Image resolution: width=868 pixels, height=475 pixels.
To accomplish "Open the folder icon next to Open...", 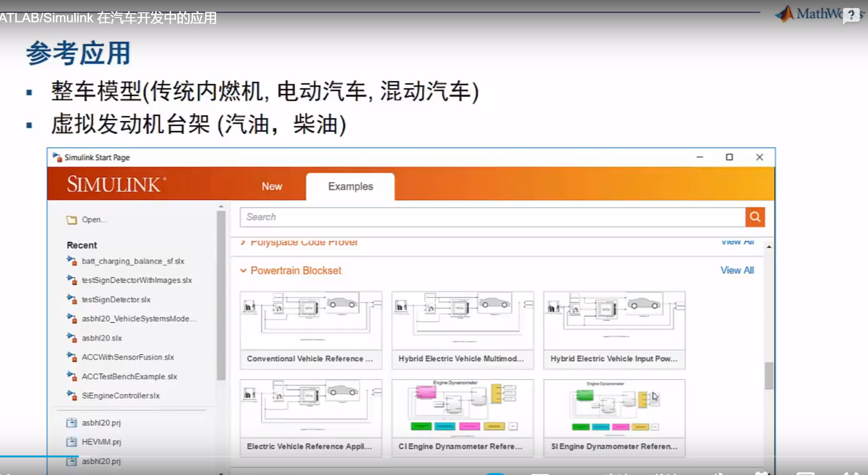I will click(x=72, y=220).
